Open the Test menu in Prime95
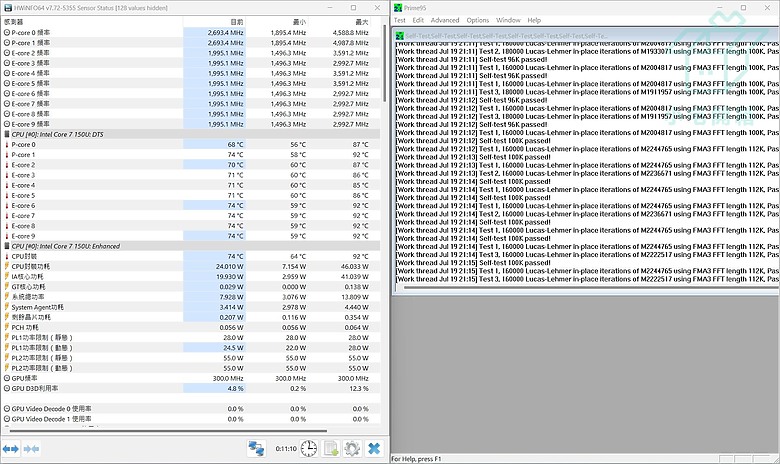Image resolution: width=780 pixels, height=464 pixels. tap(399, 20)
